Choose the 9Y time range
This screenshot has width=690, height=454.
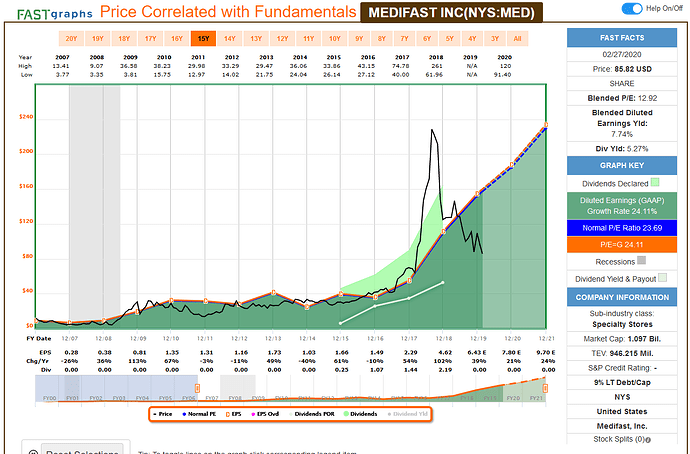(x=360, y=39)
